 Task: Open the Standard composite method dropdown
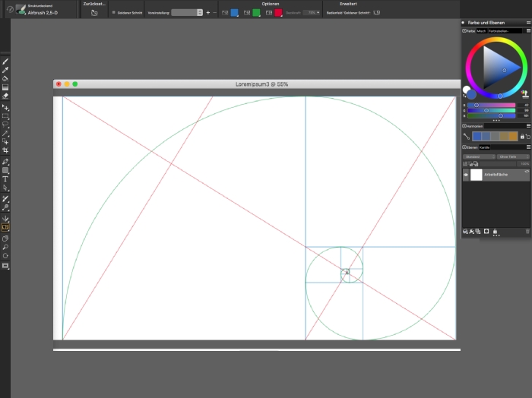pos(478,156)
